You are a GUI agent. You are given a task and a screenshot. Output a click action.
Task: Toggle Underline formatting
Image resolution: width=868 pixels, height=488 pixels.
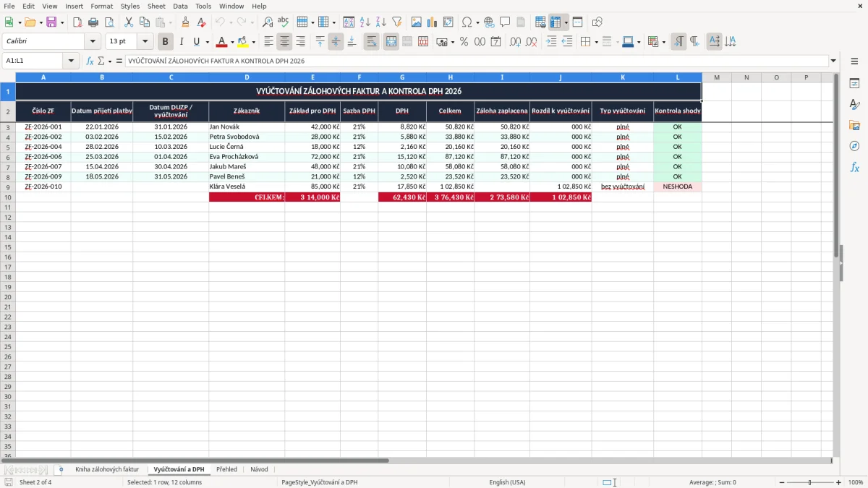coord(196,42)
